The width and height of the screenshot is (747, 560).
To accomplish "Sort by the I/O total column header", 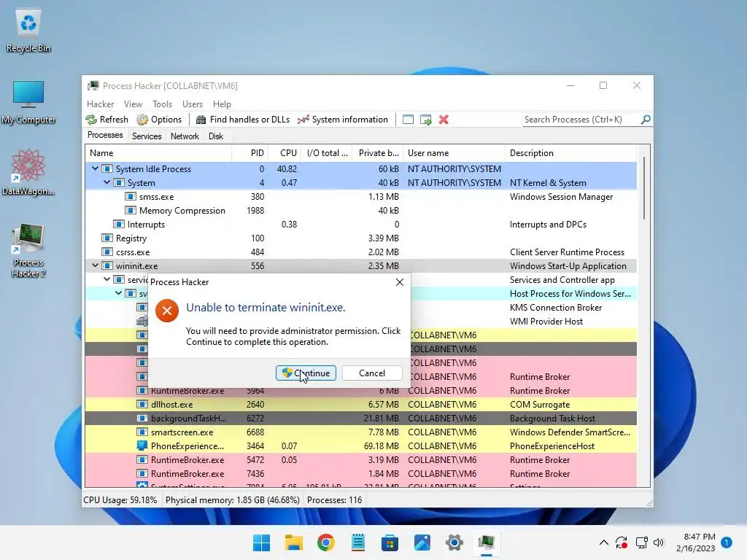I will tap(328, 153).
